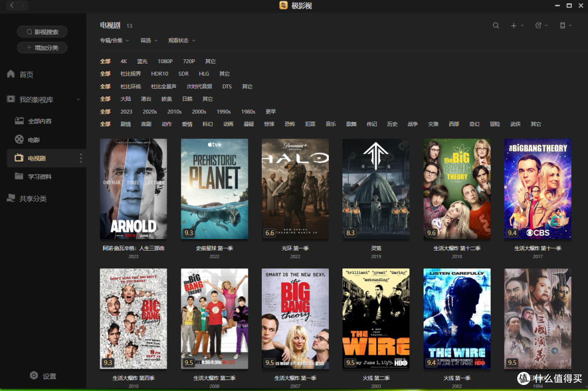Screen dimensions: 588x391
Task: Expand the 专辑/合集 dropdown
Action: (x=114, y=40)
